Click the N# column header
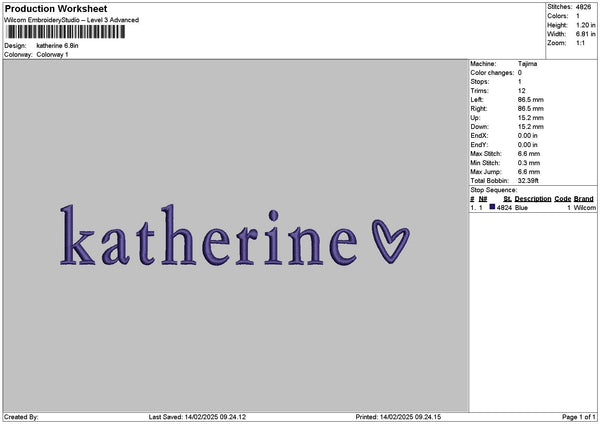Screen dimensions: 600x424 (x=483, y=199)
